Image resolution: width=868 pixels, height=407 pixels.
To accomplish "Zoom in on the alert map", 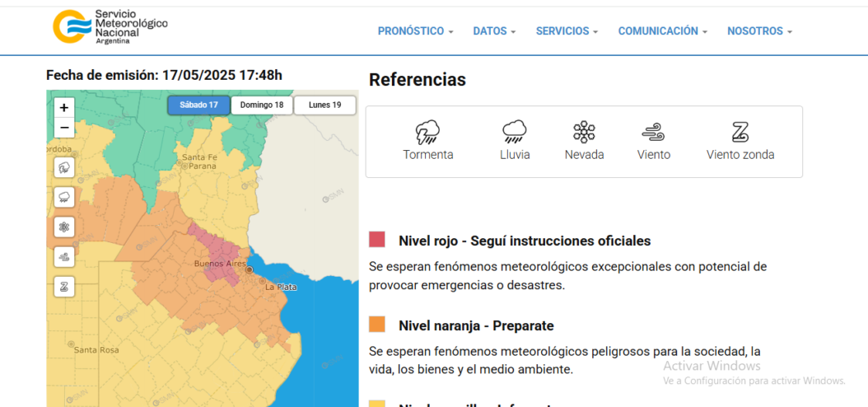I will (64, 108).
